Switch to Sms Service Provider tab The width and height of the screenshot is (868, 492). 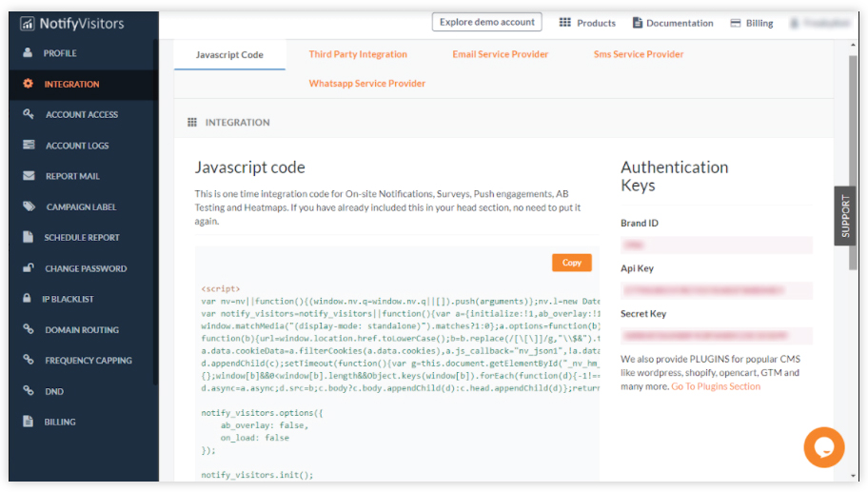(639, 54)
